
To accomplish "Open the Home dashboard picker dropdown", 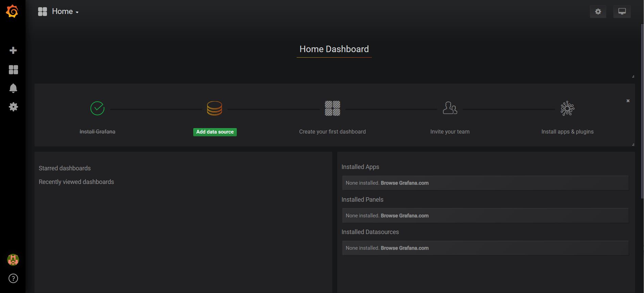I will coord(65,12).
